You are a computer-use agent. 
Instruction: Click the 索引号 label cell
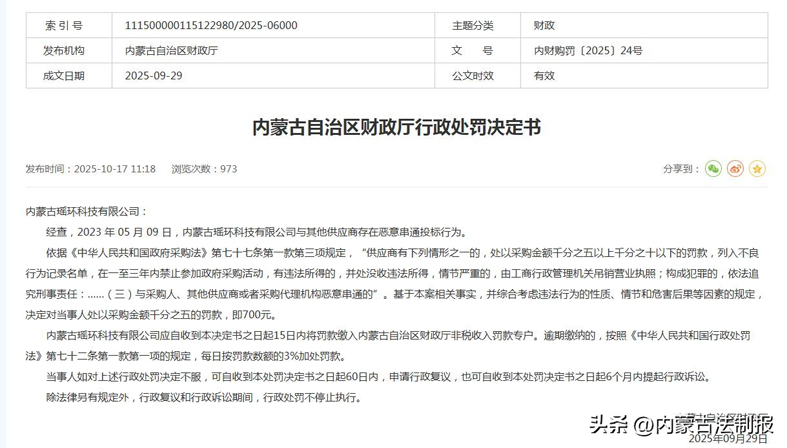(69, 26)
